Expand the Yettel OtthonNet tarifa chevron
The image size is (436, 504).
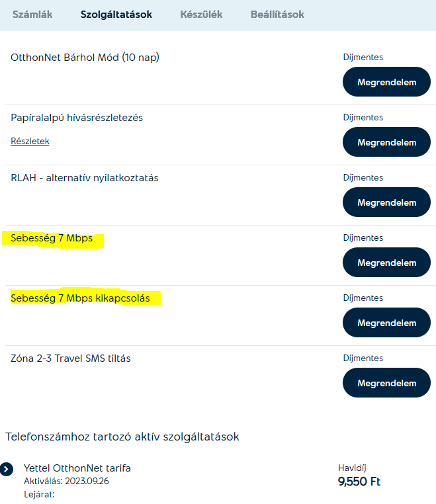click(x=7, y=469)
